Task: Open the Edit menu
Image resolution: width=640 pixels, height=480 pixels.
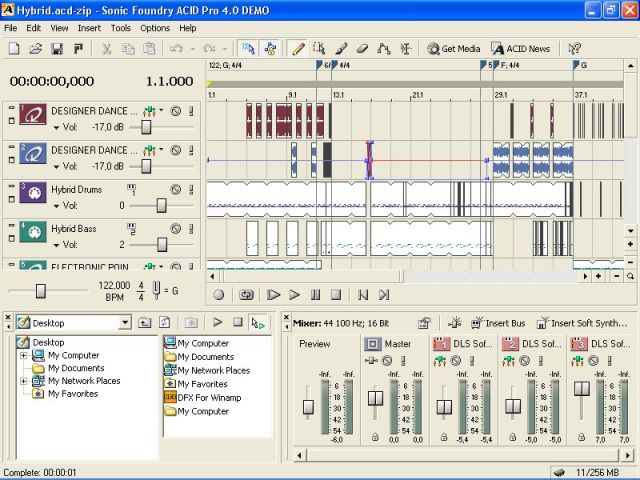Action: pyautogui.click(x=33, y=28)
